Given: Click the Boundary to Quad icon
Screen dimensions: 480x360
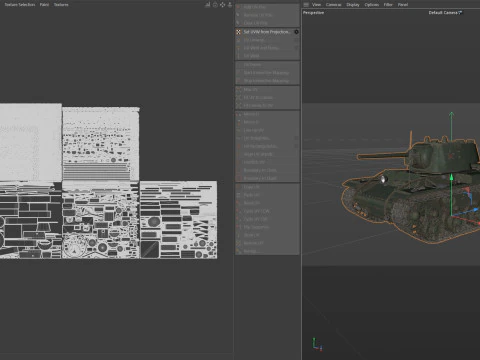Looking at the screenshot, I should tap(239, 178).
